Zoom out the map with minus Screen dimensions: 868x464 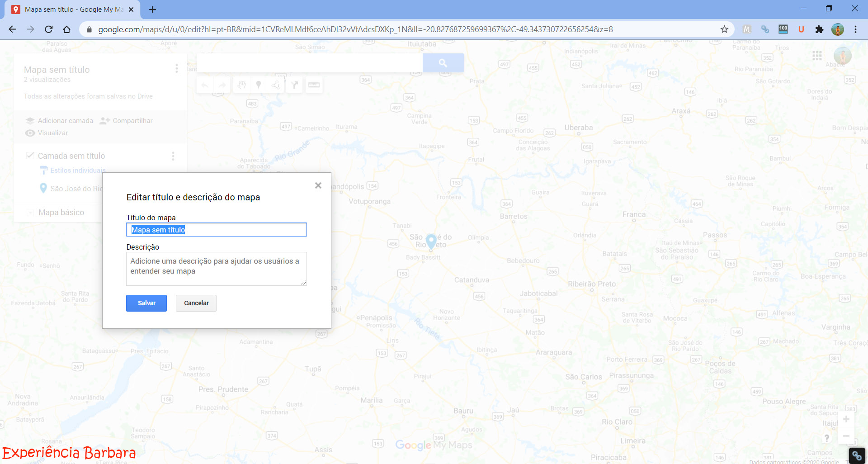coord(846,436)
